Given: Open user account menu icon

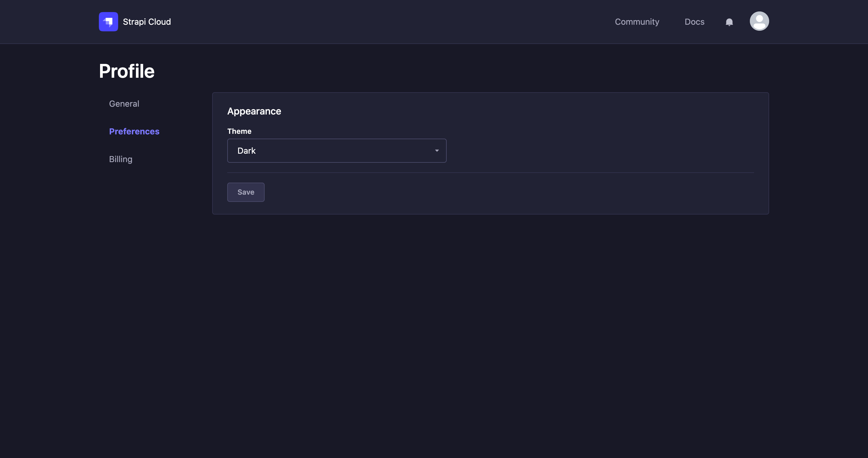Looking at the screenshot, I should click(x=759, y=21).
